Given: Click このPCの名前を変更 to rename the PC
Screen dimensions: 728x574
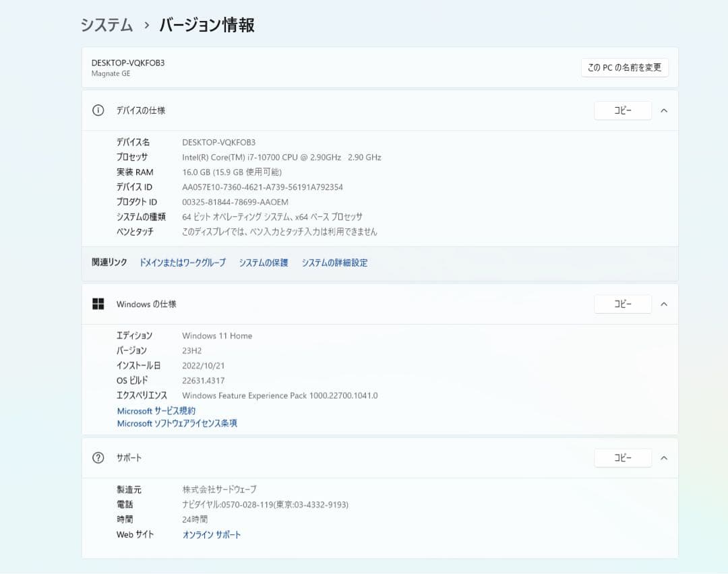Looking at the screenshot, I should click(624, 67).
